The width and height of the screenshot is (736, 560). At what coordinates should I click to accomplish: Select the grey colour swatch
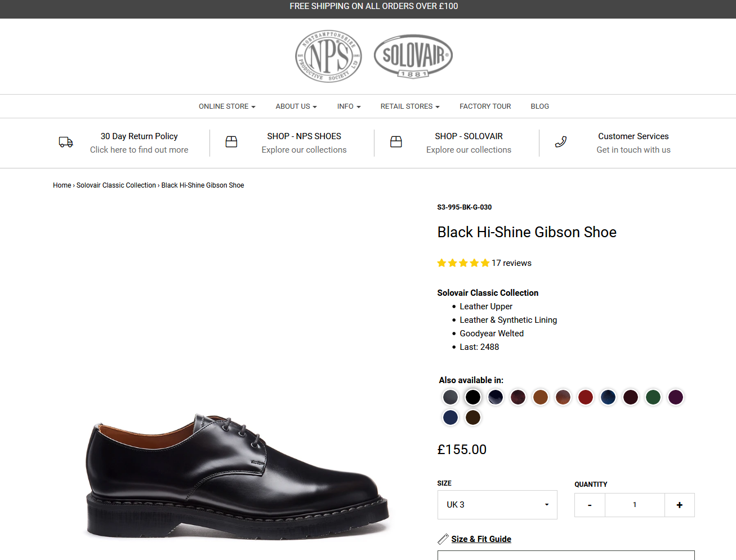(x=450, y=397)
